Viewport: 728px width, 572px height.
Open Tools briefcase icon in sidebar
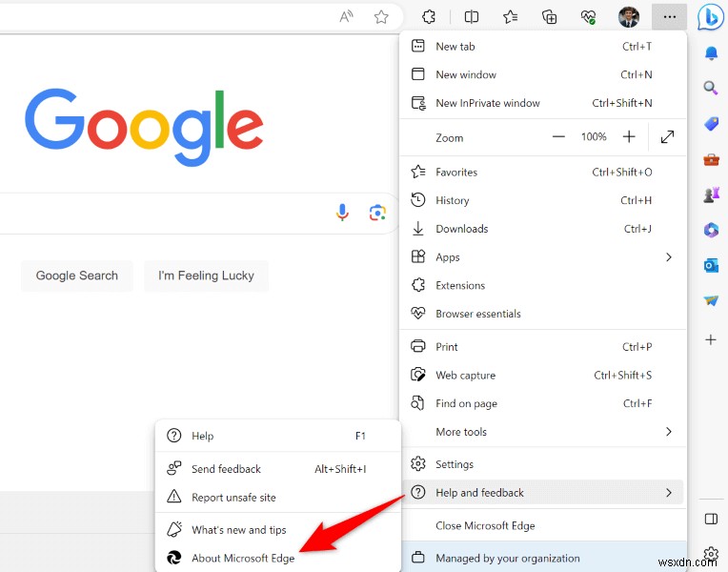(711, 160)
